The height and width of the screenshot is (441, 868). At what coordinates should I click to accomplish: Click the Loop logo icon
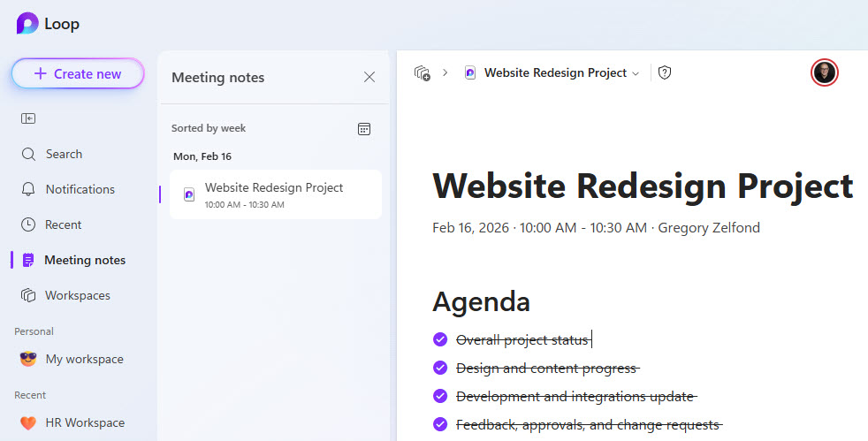27,24
